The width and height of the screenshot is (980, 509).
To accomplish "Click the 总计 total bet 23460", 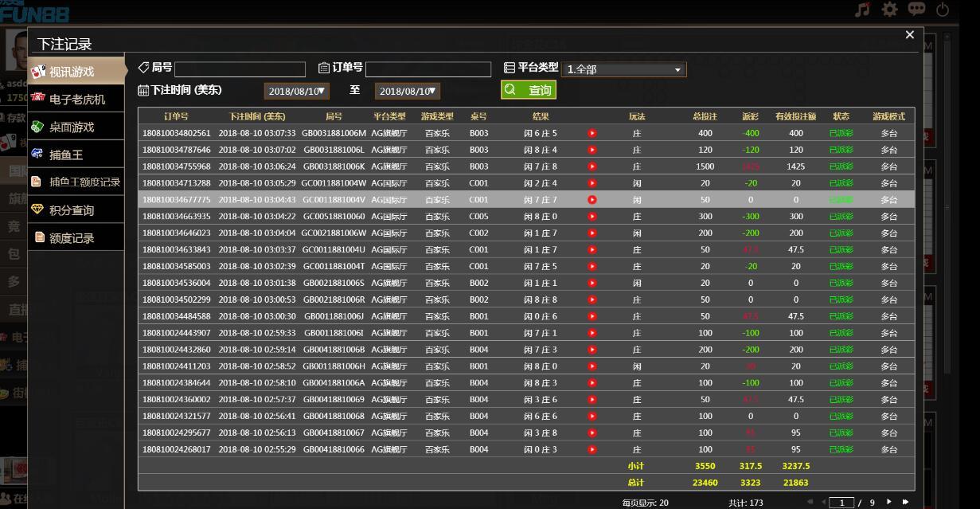I will coord(705,483).
